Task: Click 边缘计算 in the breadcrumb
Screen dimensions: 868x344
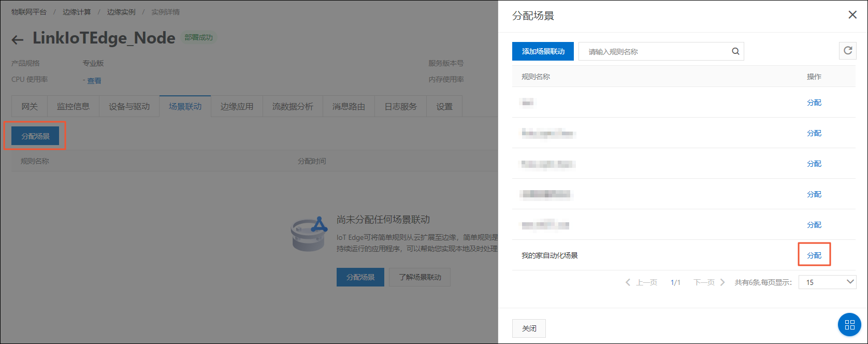Action: click(x=77, y=12)
